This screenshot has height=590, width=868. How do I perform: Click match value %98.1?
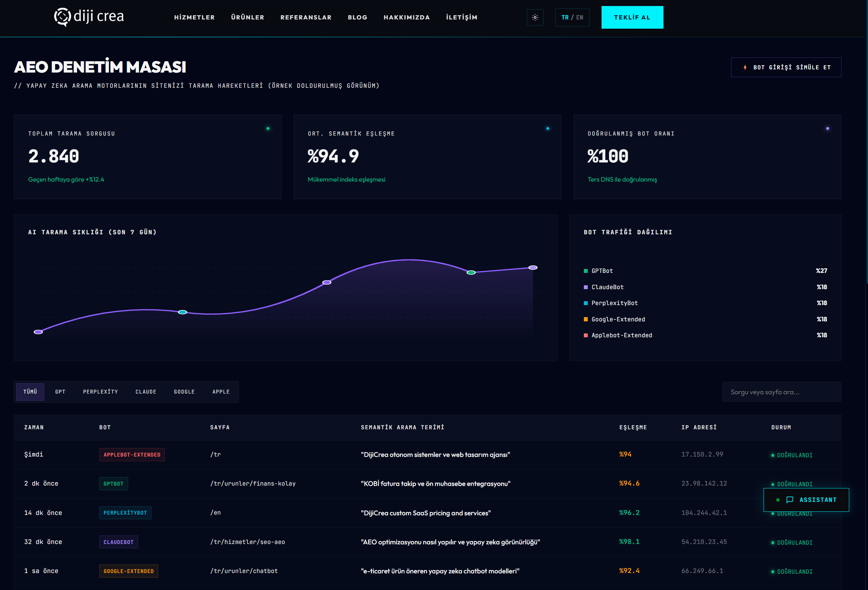(x=630, y=542)
